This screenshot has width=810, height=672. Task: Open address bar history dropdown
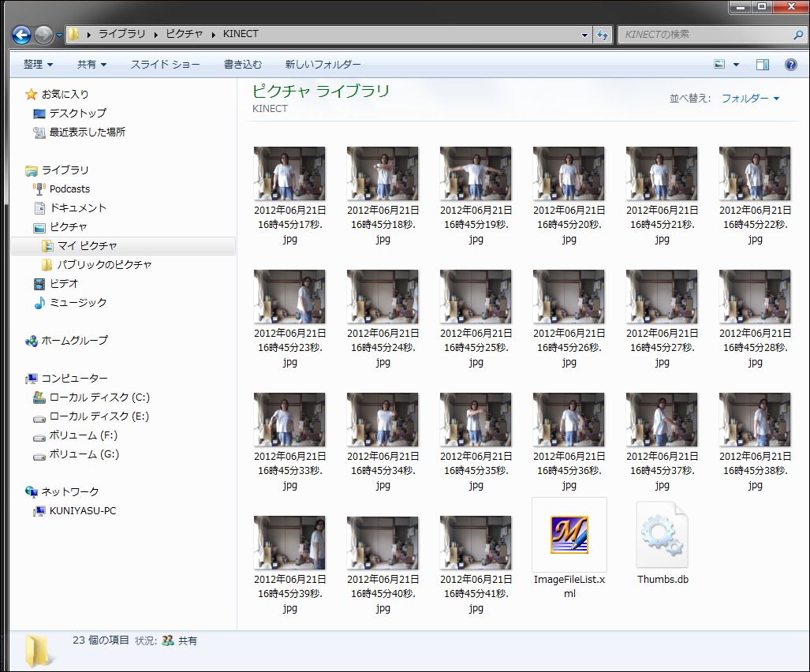(x=584, y=35)
